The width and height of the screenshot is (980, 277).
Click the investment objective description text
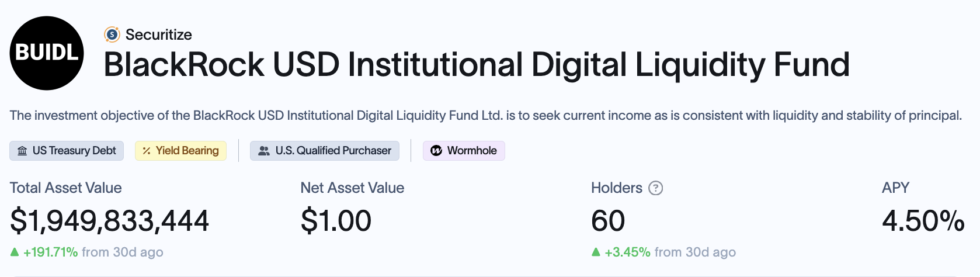point(485,115)
